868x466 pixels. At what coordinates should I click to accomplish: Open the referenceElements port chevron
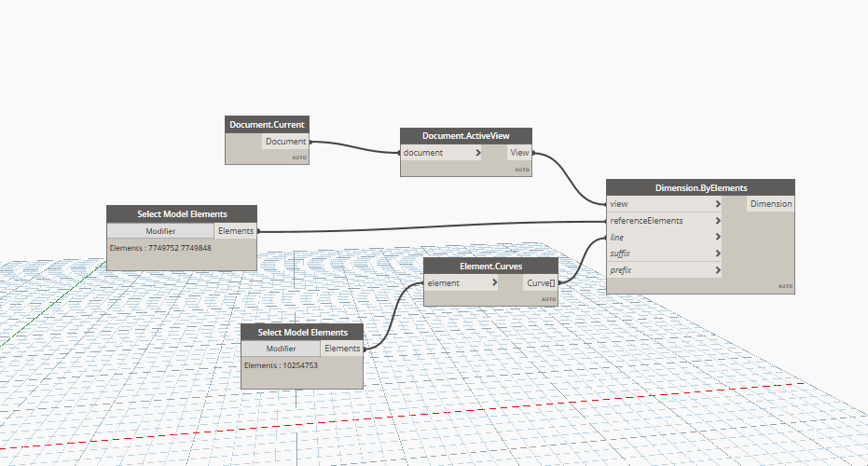[718, 221]
